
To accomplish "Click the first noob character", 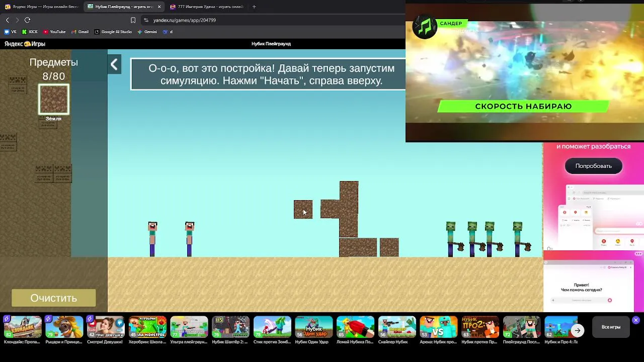I will [152, 239].
